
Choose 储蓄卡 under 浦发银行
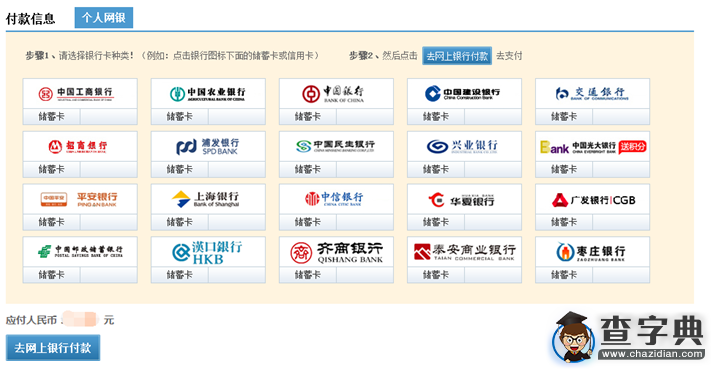coord(180,169)
